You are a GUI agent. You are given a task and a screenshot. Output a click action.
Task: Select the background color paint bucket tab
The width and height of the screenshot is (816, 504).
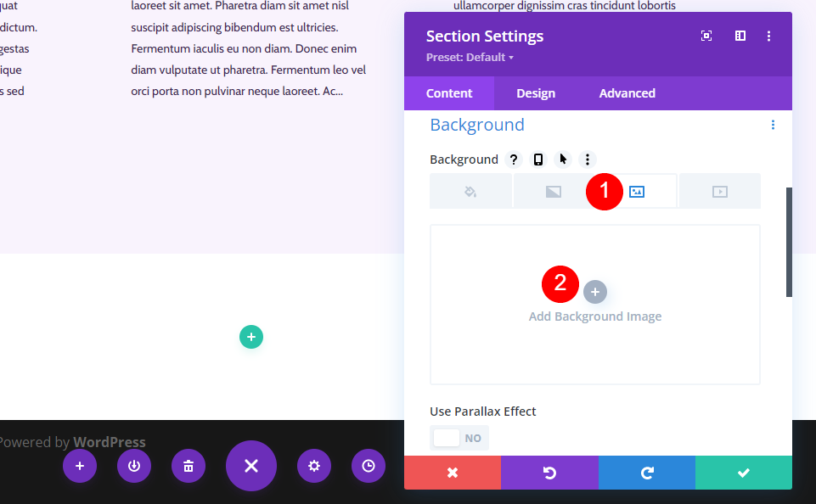[470, 192]
